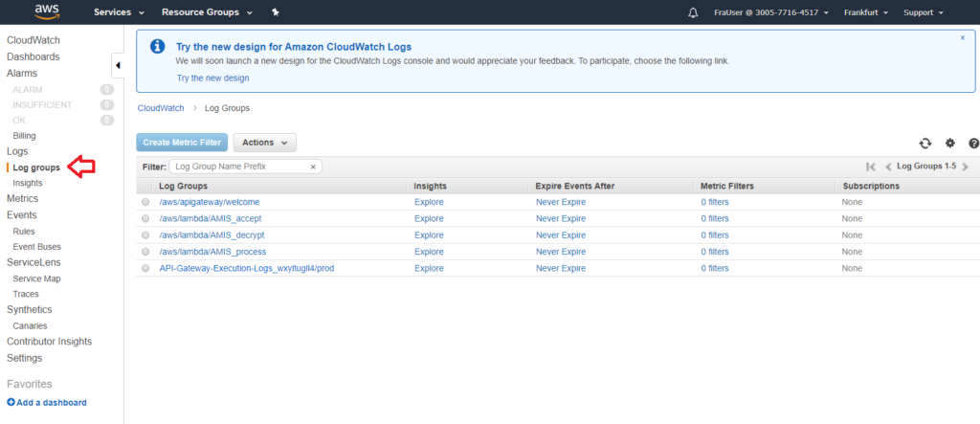
Task: Clear the filter text with the x icon
Action: tap(313, 167)
